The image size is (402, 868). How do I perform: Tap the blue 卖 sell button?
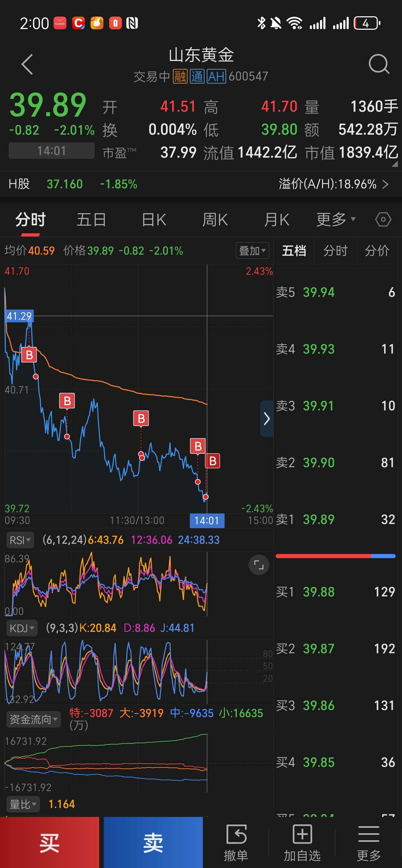[153, 842]
